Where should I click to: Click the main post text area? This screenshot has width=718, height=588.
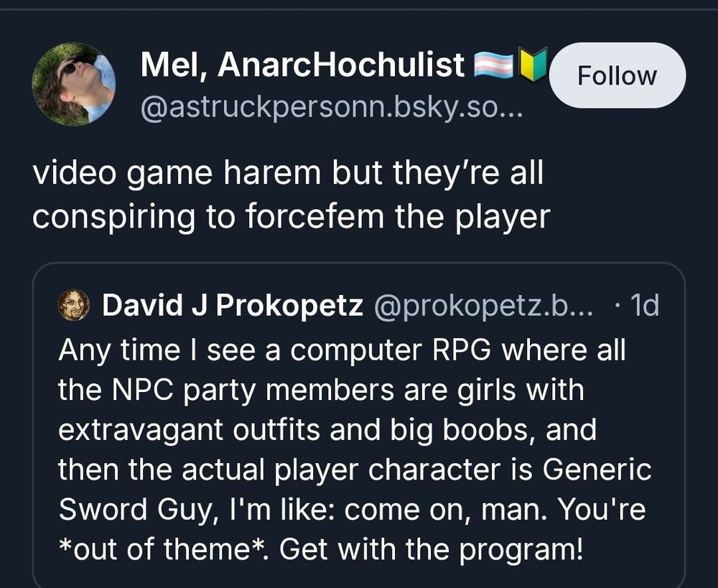[x=287, y=192]
